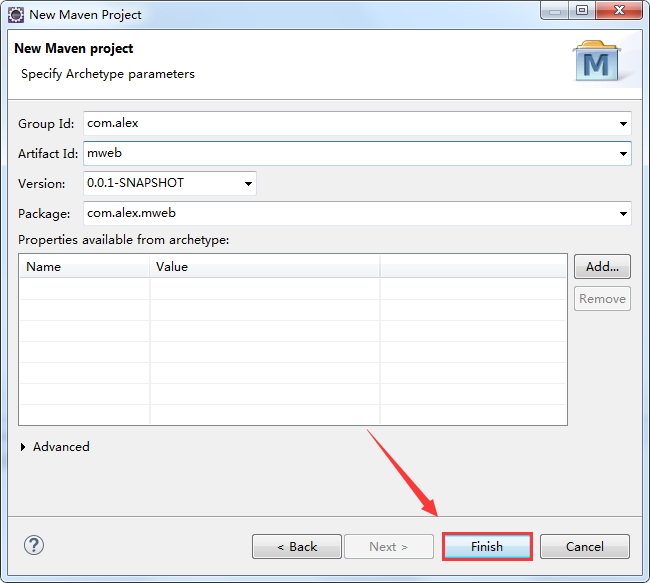Viewport: 650px width, 583px height.
Task: Click the Name column header
Action: pyautogui.click(x=84, y=267)
